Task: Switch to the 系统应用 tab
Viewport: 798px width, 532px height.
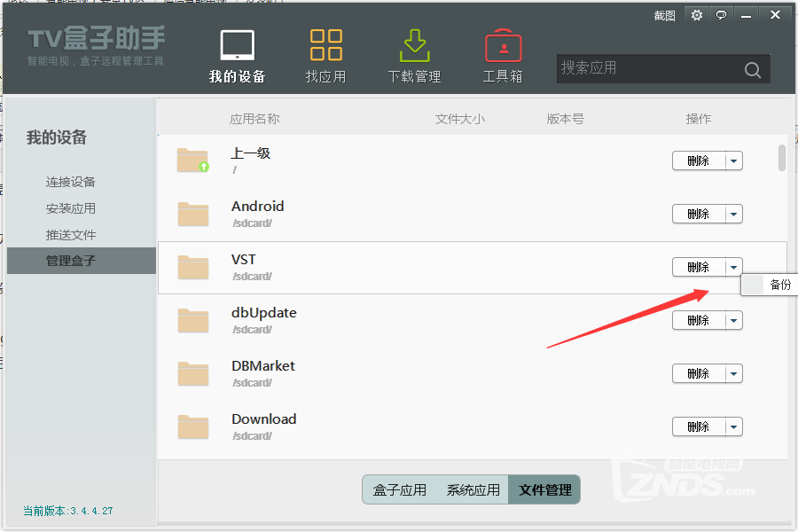Action: coord(473,490)
